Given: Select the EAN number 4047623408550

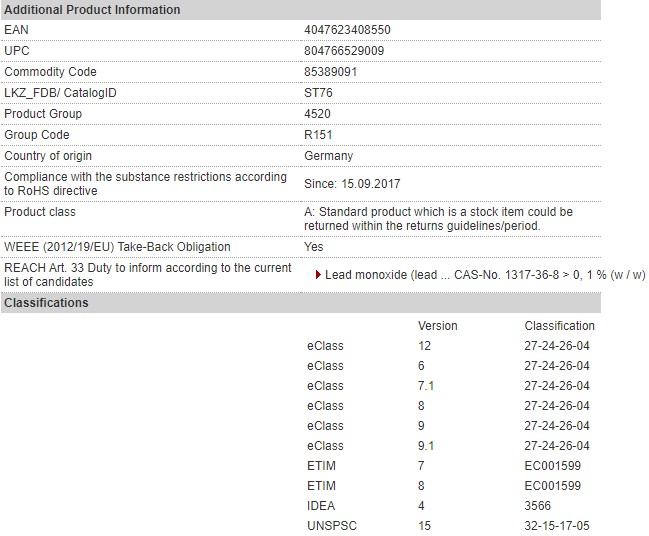Looking at the screenshot, I should pos(347,30).
